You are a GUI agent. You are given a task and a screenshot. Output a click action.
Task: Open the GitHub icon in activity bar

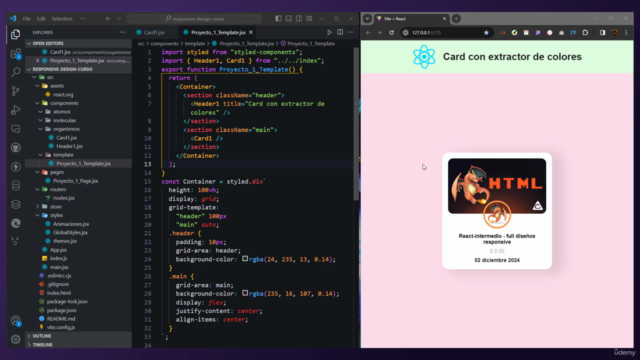pos(16,147)
